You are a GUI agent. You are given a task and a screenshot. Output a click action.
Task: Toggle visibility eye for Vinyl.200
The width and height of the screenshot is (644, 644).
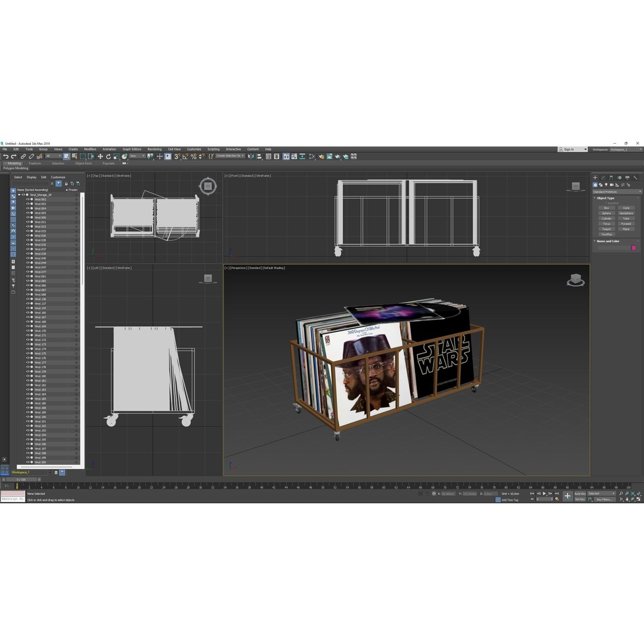(28, 462)
